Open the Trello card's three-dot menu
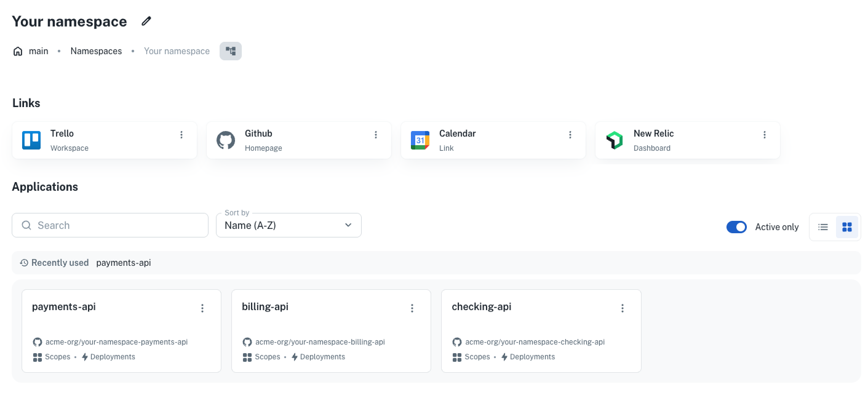 tap(181, 135)
